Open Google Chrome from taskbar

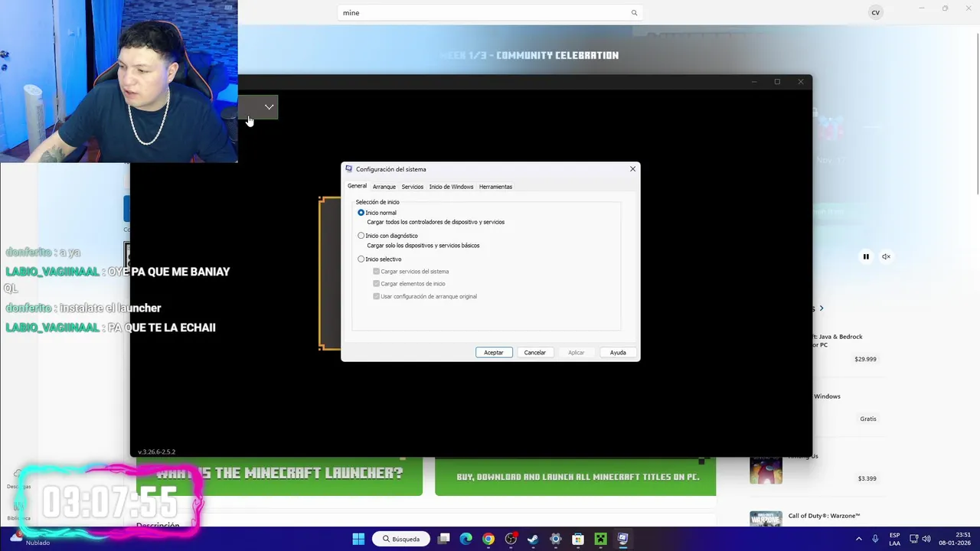(x=488, y=539)
